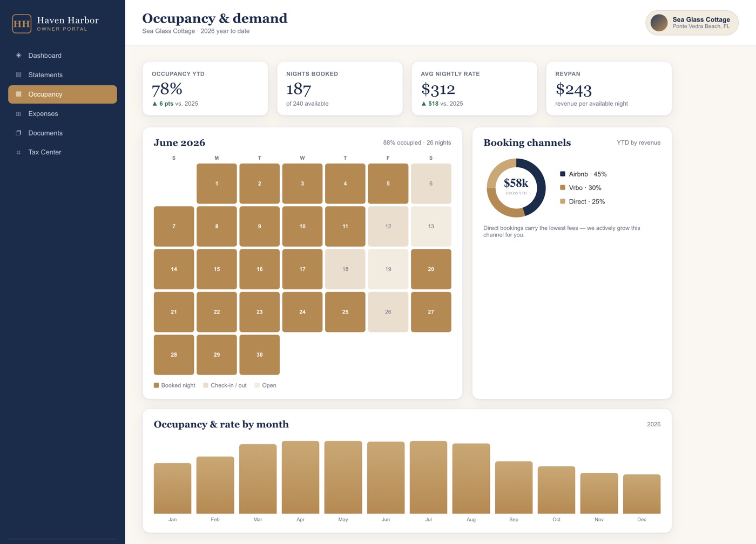Screen dimensions: 756x544
Task: Click the Tax Center hash icon
Action: pyautogui.click(x=18, y=152)
